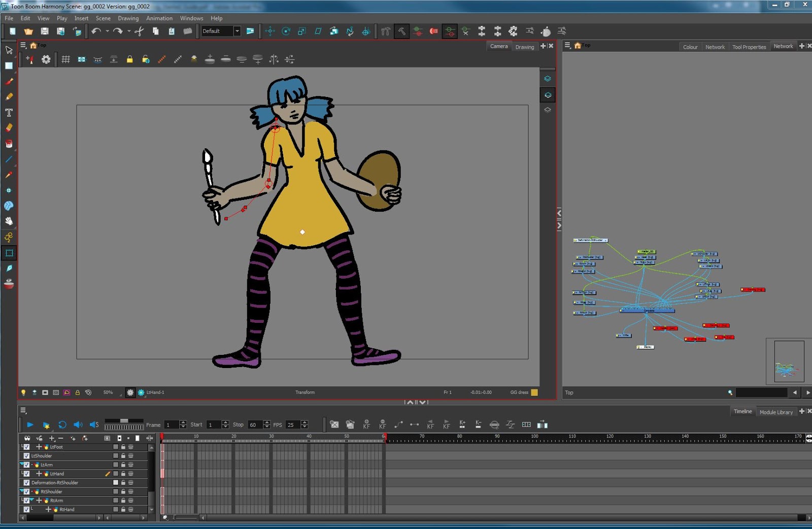Switch to the Module Library tab
This screenshot has height=529, width=812.
[775, 412]
